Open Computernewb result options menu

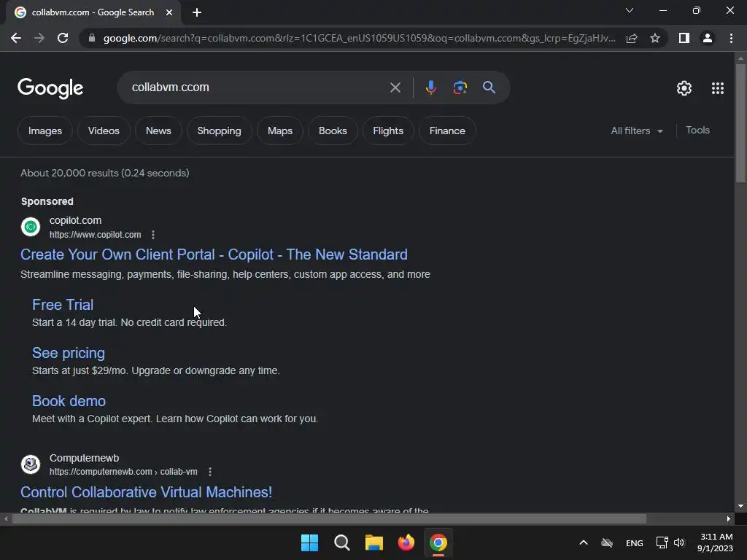point(209,472)
